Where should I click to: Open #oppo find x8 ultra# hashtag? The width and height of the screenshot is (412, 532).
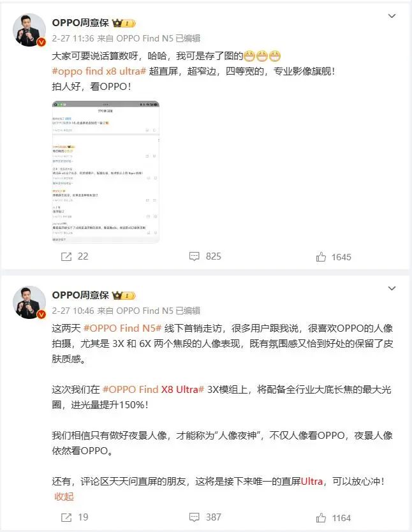coord(99,71)
